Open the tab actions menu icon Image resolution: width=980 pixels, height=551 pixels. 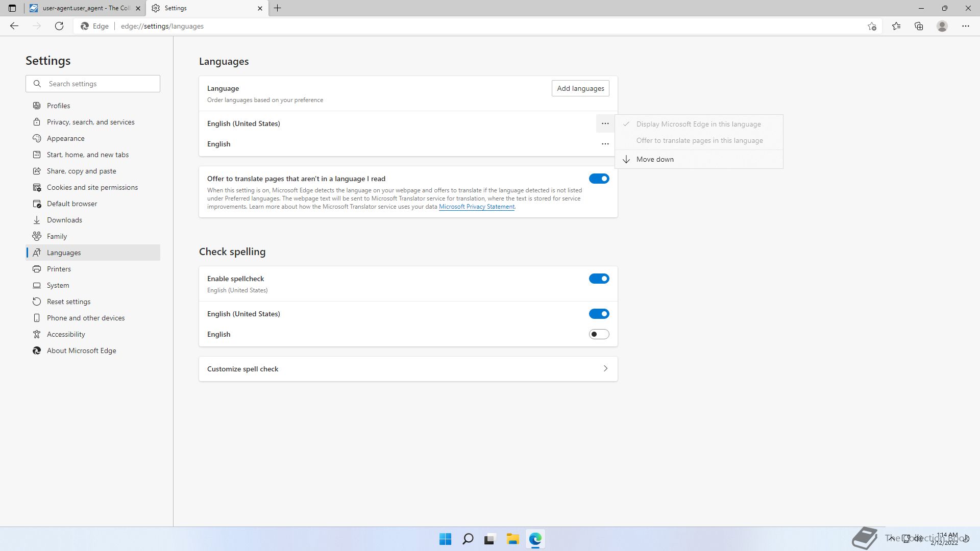(x=12, y=8)
